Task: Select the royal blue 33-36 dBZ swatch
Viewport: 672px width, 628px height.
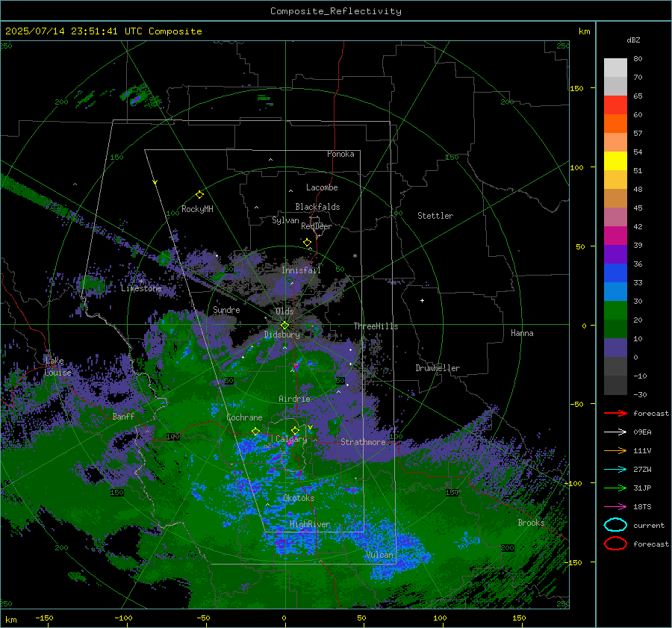Action: click(615, 273)
